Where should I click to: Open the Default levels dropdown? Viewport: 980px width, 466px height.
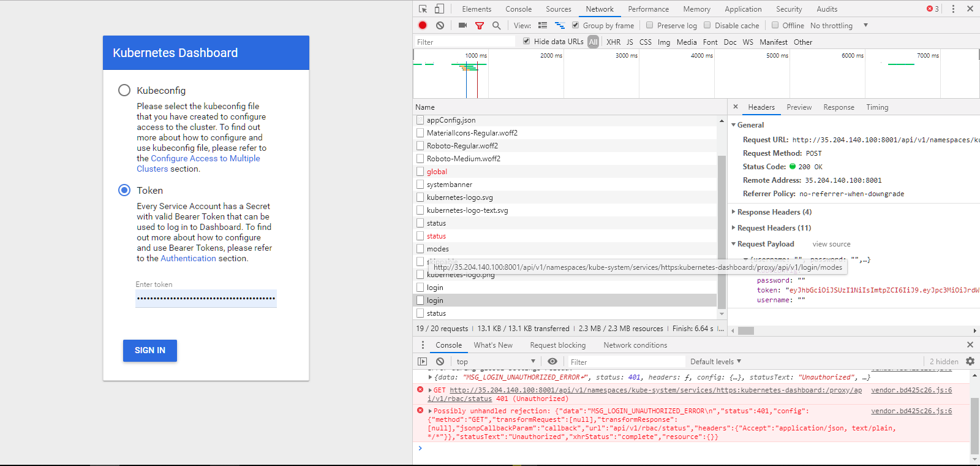click(x=715, y=361)
